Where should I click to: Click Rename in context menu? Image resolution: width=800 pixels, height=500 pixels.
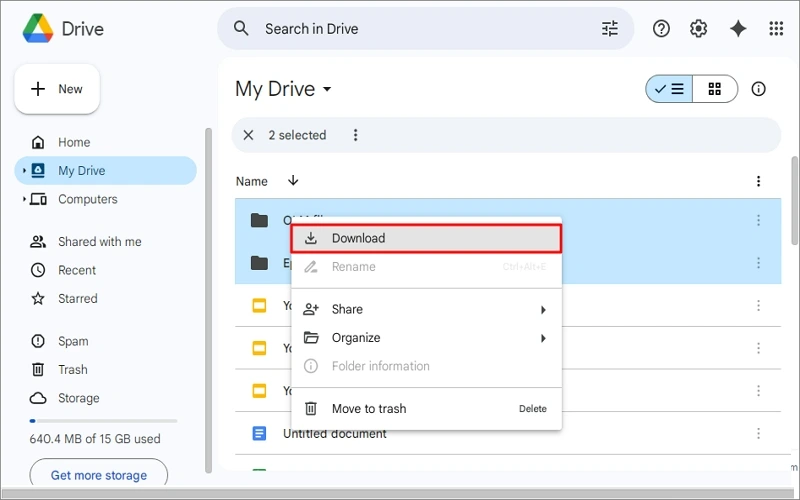426,267
